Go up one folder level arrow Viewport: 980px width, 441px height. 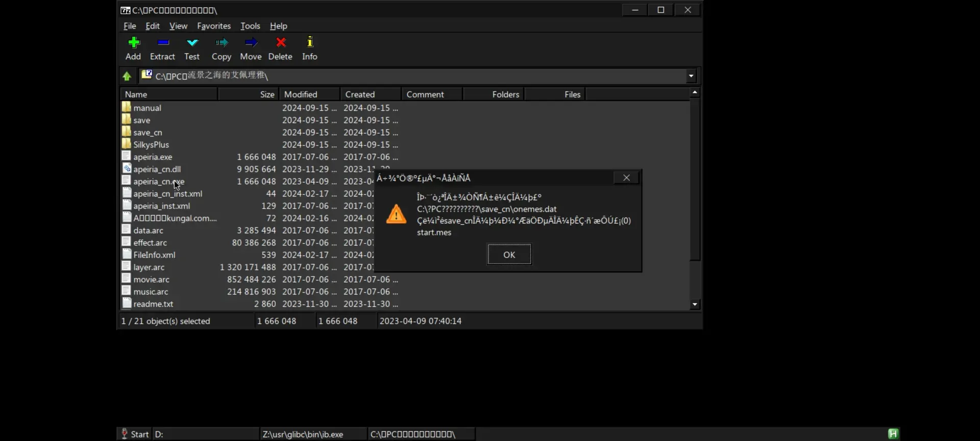tap(127, 76)
